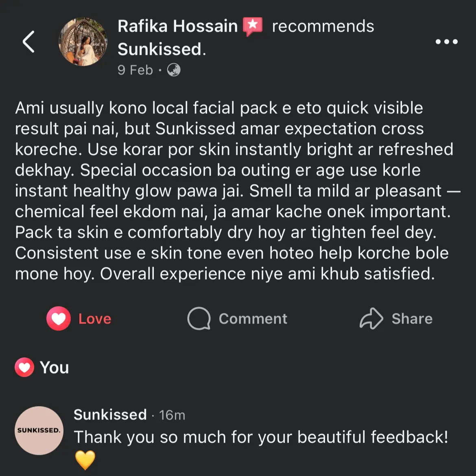Click the heart reaction icon beside You
476x476 pixels.
point(24,367)
